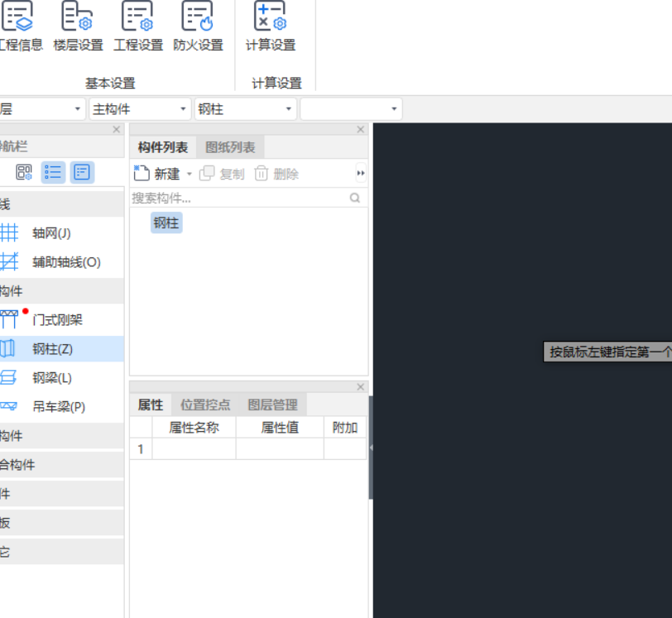Screen dimensions: 672x618
Task: Switch to 属性 tab
Action: click(151, 405)
